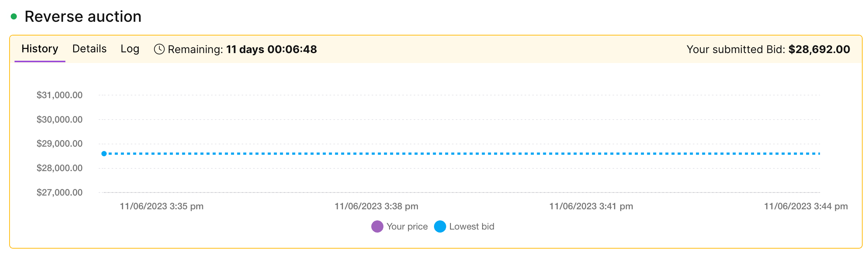Click the submitted bid amount $28,692.00
This screenshot has width=868, height=262.
tap(819, 49)
